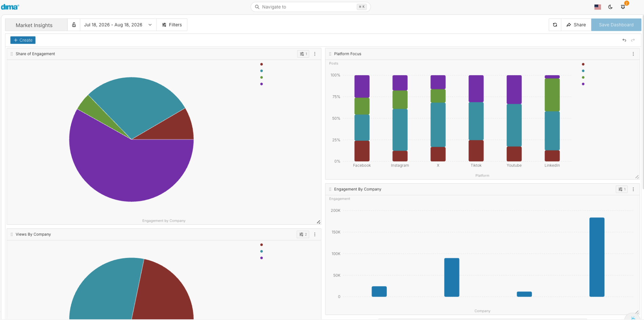Click purple segment of the Youtube bar
The width and height of the screenshot is (644, 320).
pyautogui.click(x=514, y=89)
